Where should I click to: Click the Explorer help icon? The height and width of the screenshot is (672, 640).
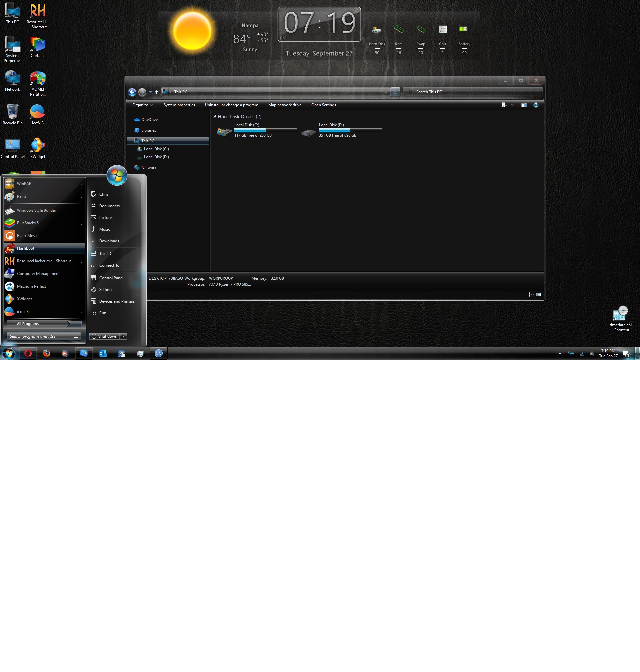coord(536,105)
